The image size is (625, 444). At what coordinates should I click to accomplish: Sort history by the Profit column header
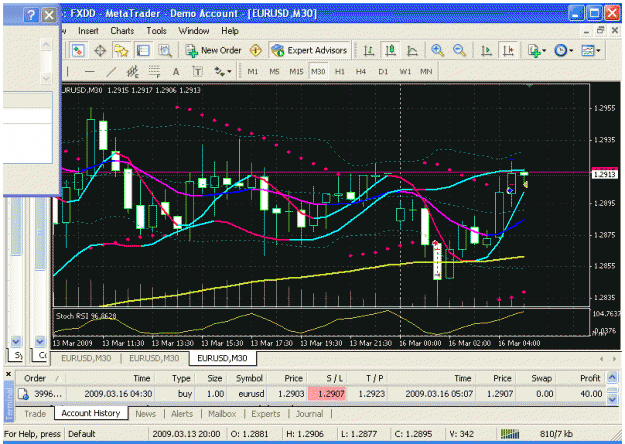click(x=580, y=378)
